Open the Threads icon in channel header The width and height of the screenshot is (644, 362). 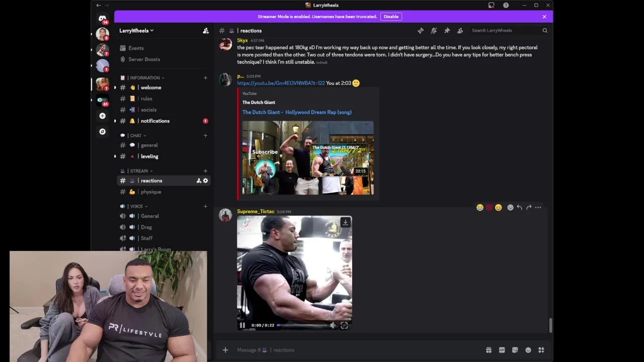tap(421, 31)
